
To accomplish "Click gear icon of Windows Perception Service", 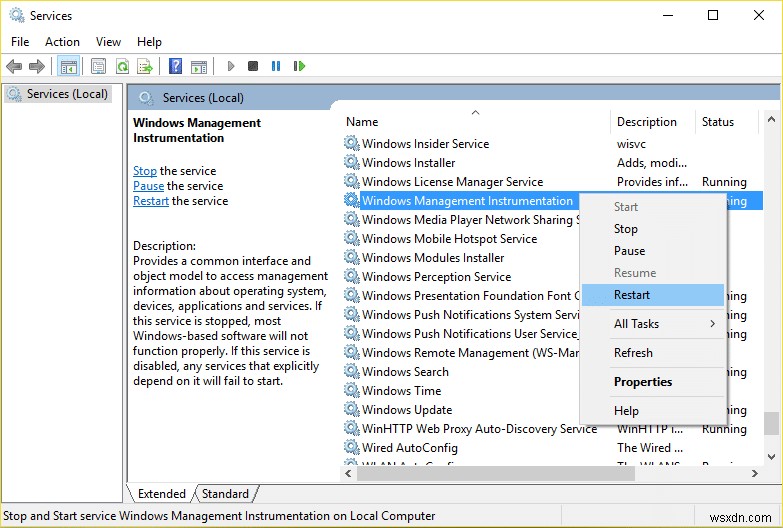I will [352, 276].
